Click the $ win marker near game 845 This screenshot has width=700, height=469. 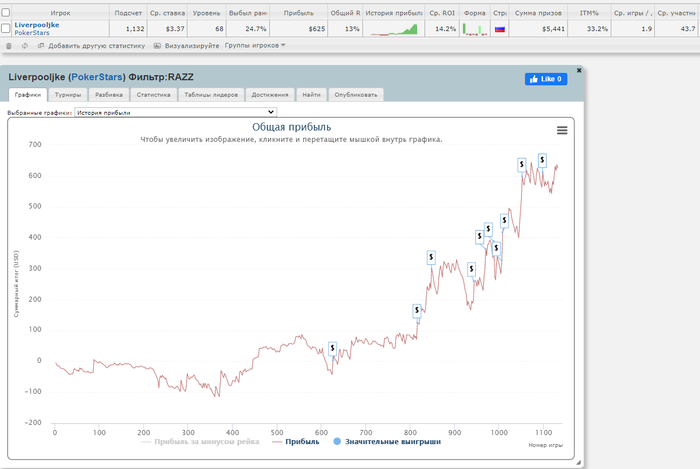click(x=431, y=257)
